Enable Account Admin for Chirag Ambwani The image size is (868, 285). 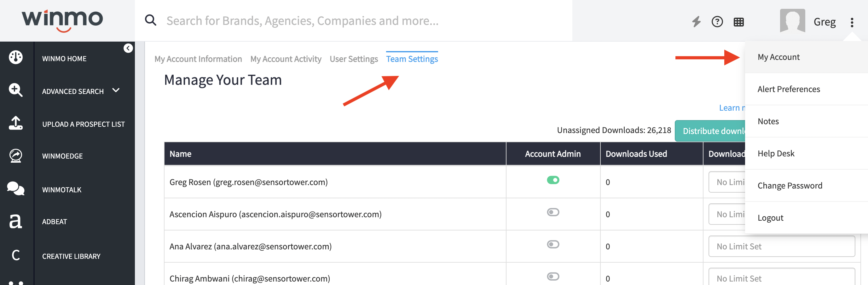(553, 276)
